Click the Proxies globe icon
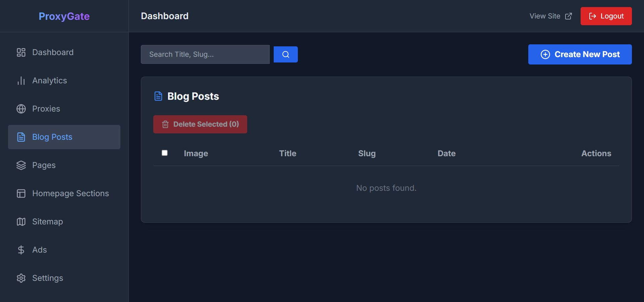 pyautogui.click(x=21, y=109)
